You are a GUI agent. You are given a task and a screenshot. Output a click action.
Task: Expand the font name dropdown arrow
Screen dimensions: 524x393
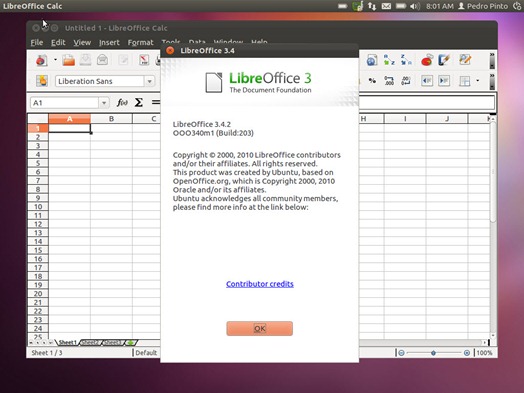149,81
